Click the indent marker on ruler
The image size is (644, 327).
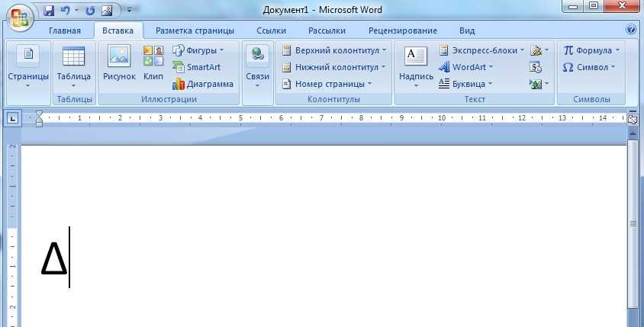(39, 119)
